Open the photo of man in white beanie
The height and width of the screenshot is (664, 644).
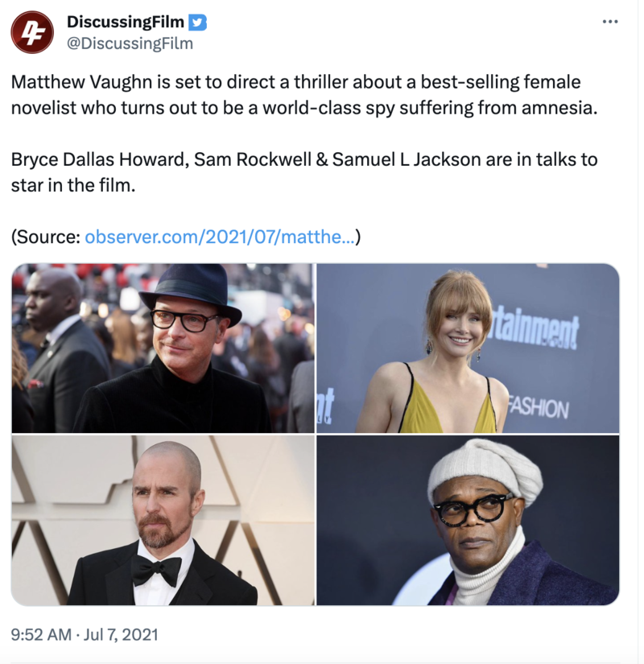coord(468,520)
